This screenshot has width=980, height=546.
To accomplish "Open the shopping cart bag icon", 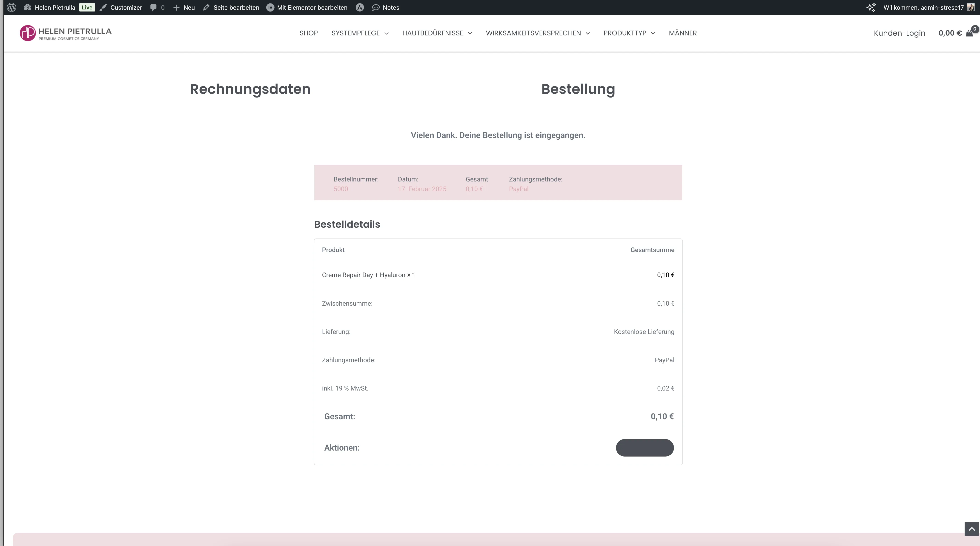I will [x=969, y=33].
